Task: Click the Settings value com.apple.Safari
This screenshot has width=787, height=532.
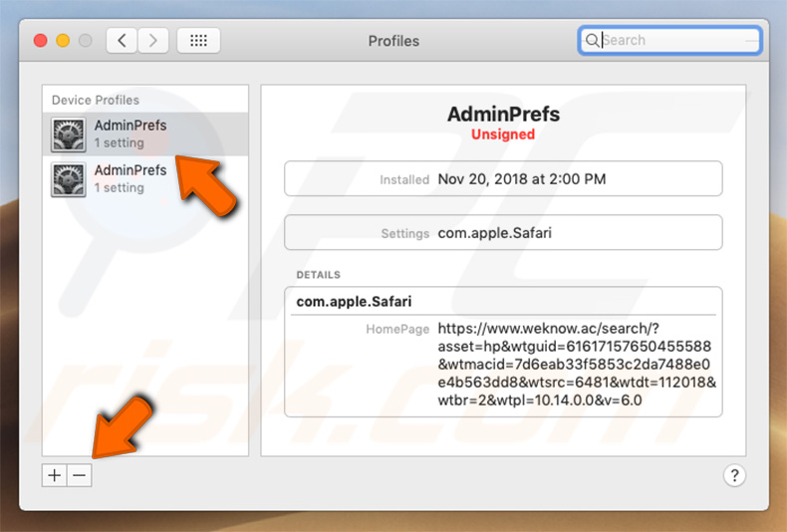Action: [x=494, y=233]
